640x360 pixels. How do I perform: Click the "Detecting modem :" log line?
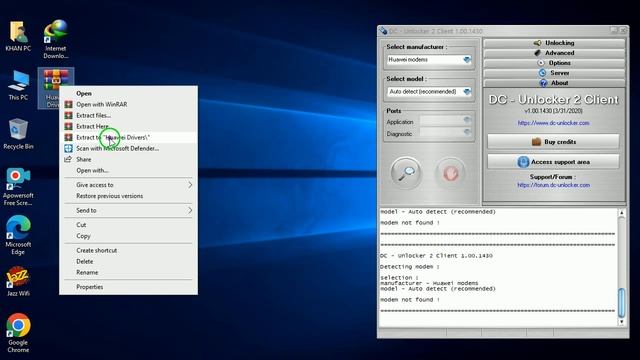(x=410, y=267)
